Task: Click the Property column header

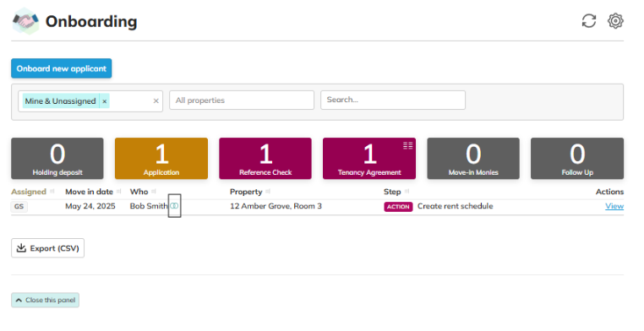Action: tap(246, 192)
